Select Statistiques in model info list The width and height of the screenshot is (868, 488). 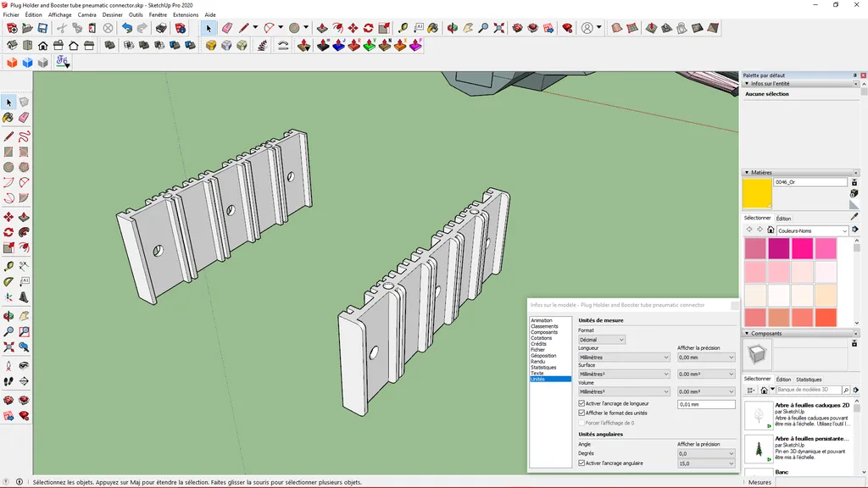pyautogui.click(x=543, y=367)
